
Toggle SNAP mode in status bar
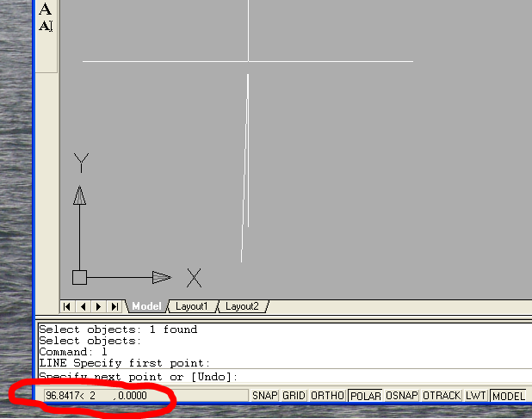click(264, 396)
